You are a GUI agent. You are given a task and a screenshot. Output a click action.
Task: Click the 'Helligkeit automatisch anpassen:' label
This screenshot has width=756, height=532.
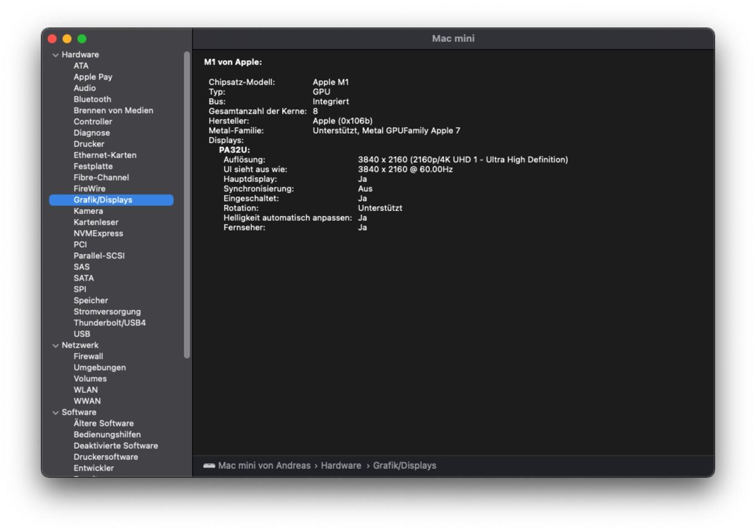tap(287, 218)
